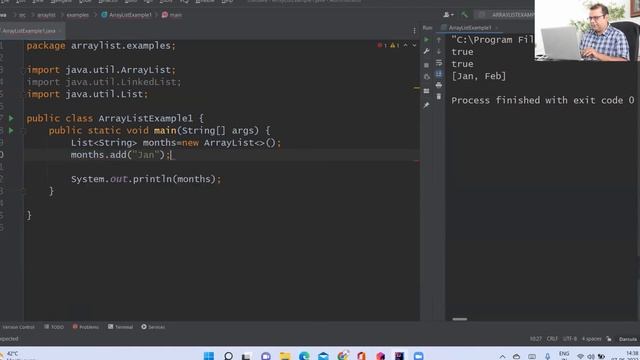This screenshot has width=640, height=360.
Task: Open the Version Control tool window
Action: click(18, 327)
